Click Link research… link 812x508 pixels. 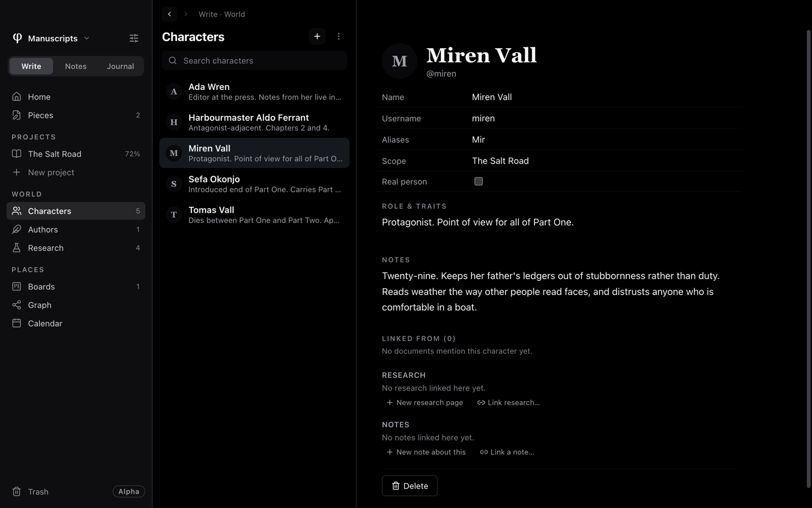pos(509,402)
